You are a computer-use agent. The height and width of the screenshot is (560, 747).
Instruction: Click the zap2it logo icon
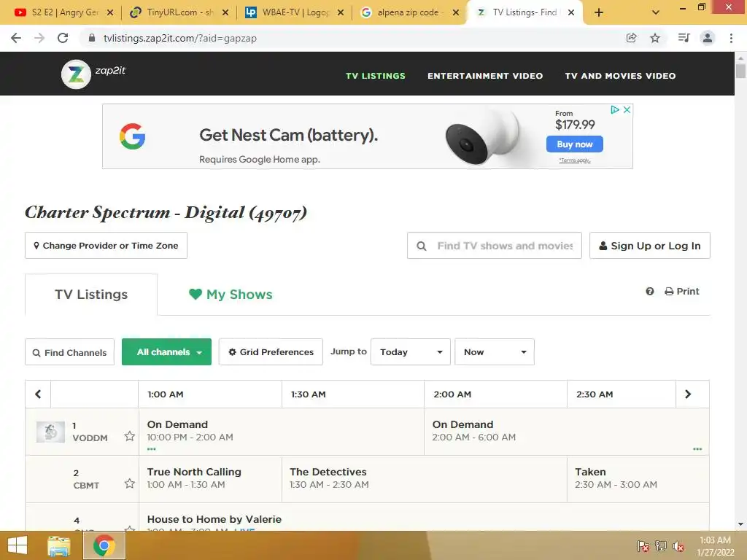tap(76, 74)
